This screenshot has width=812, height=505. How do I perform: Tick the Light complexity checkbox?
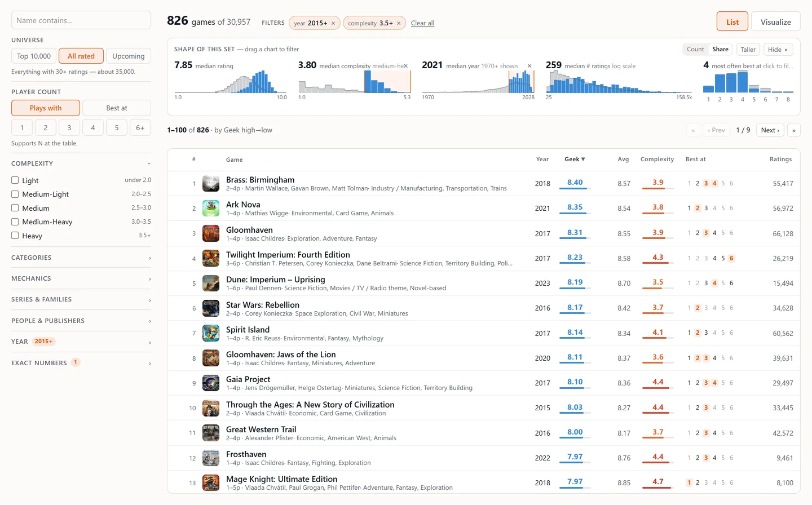click(15, 180)
